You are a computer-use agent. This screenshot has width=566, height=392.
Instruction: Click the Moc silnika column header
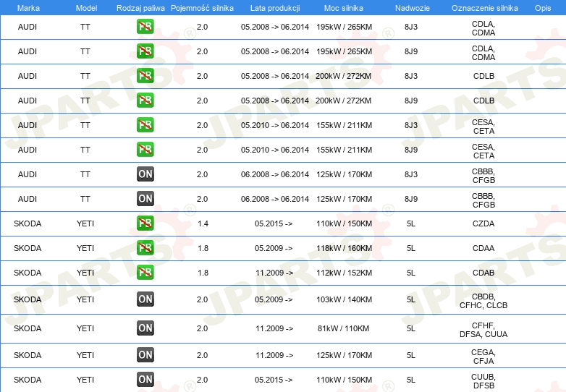[x=344, y=8]
